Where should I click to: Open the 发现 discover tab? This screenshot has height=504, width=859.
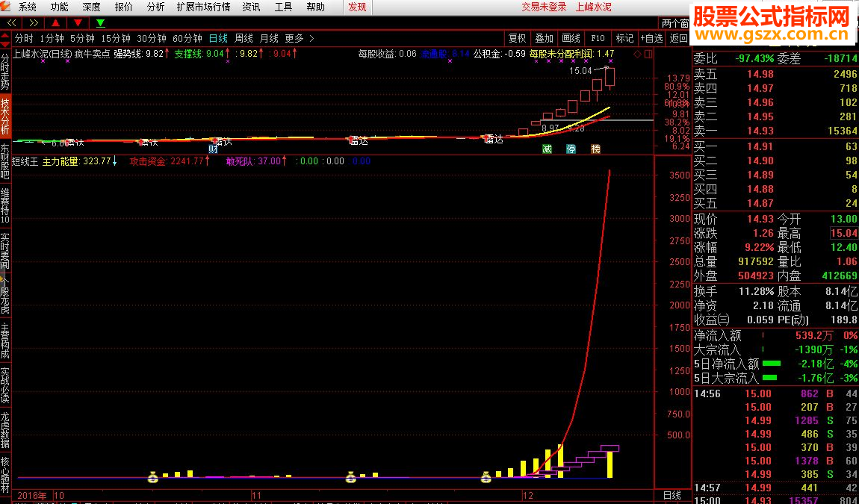pyautogui.click(x=357, y=7)
